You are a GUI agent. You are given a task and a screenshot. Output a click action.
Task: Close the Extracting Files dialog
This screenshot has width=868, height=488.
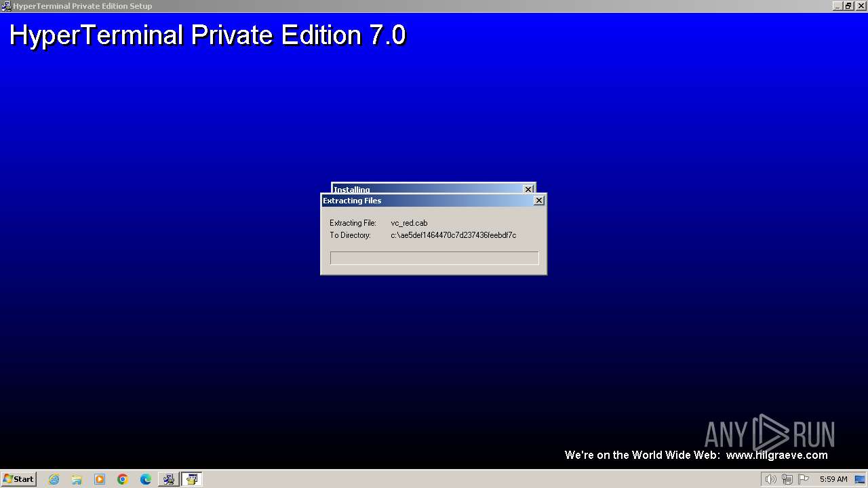[539, 201]
